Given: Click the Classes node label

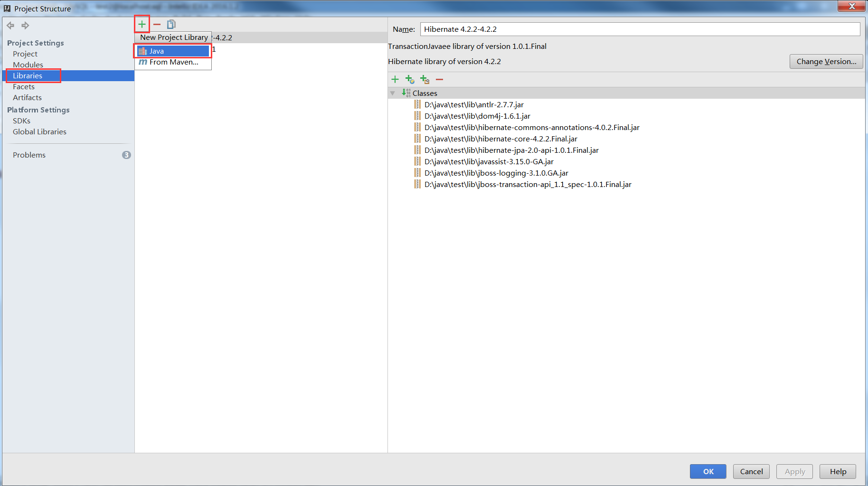Looking at the screenshot, I should [x=425, y=93].
